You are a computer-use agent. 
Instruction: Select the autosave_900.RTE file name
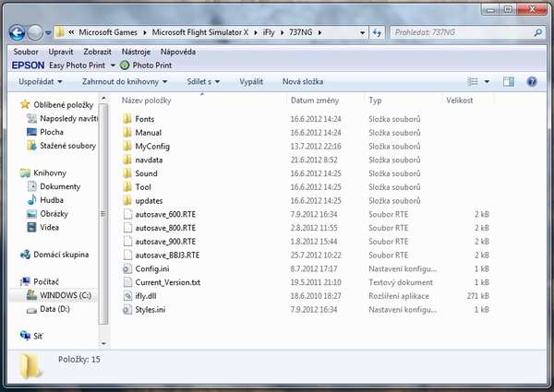(x=165, y=242)
